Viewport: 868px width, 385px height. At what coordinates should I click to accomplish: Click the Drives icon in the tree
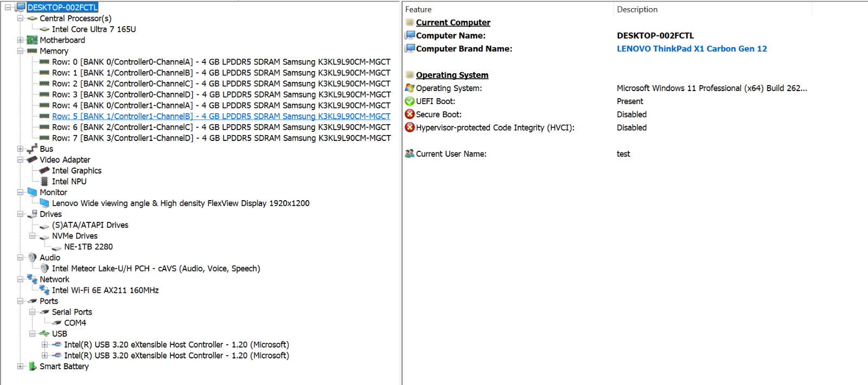32,214
